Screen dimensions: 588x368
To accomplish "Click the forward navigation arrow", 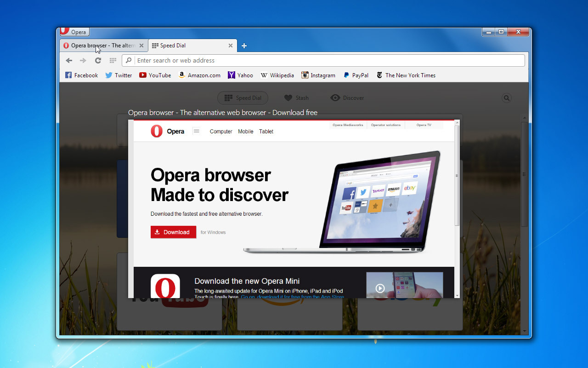I will 83,61.
